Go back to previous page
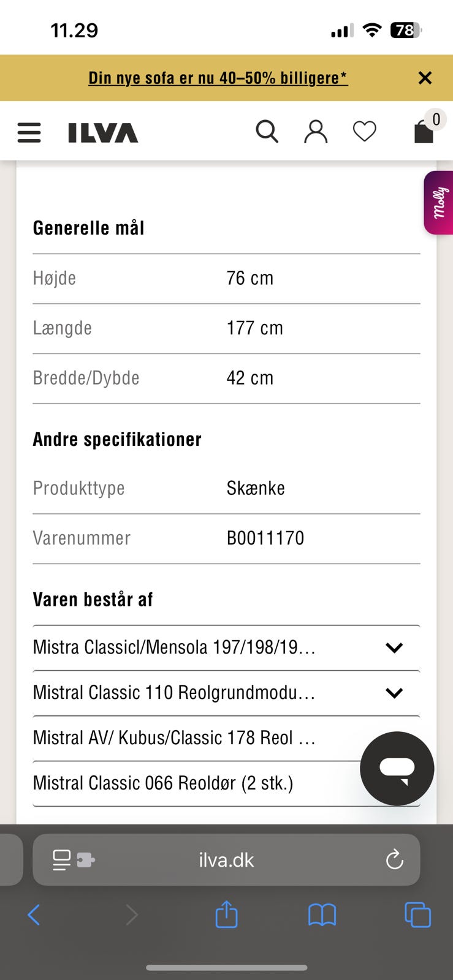The image size is (453, 980). click(x=34, y=915)
